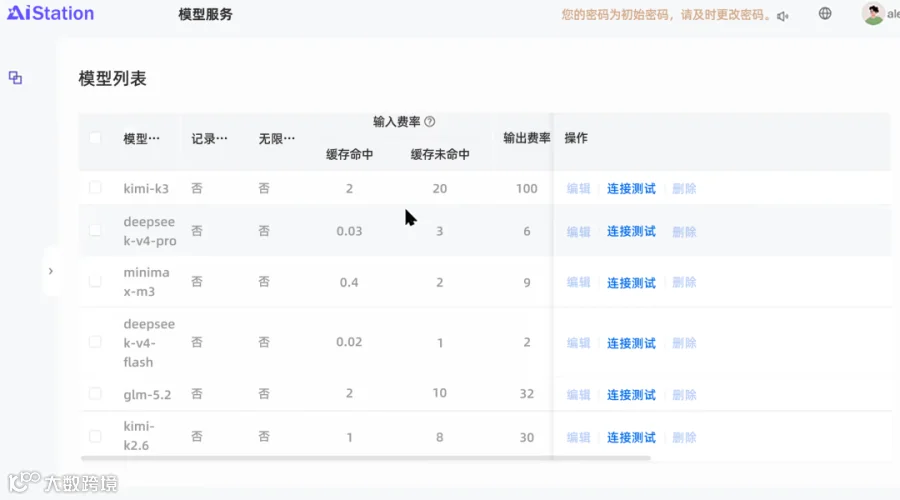Click the kimi-k2.6 model name
The image size is (900, 500).
pos(138,436)
